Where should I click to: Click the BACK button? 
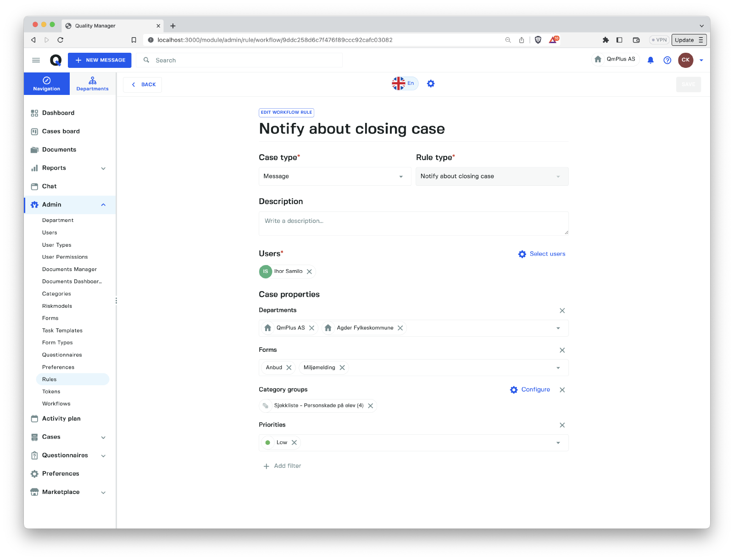(x=143, y=84)
